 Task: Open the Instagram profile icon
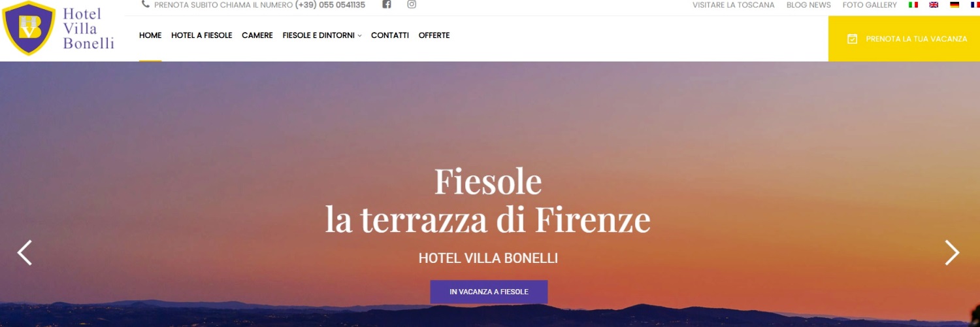[x=412, y=5]
